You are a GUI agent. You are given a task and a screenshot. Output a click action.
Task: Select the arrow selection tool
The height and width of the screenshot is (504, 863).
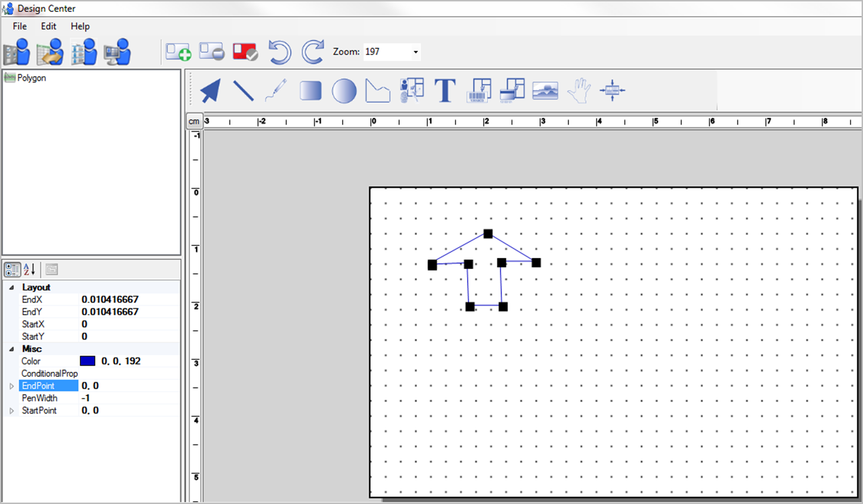point(210,90)
